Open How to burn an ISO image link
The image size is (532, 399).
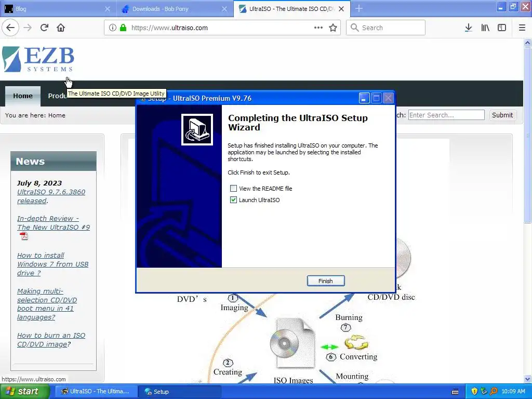click(x=51, y=340)
